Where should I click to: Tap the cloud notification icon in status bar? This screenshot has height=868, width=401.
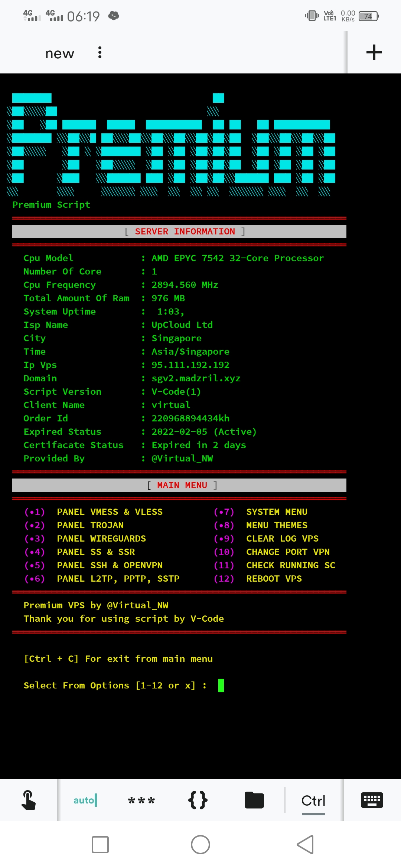click(x=114, y=16)
